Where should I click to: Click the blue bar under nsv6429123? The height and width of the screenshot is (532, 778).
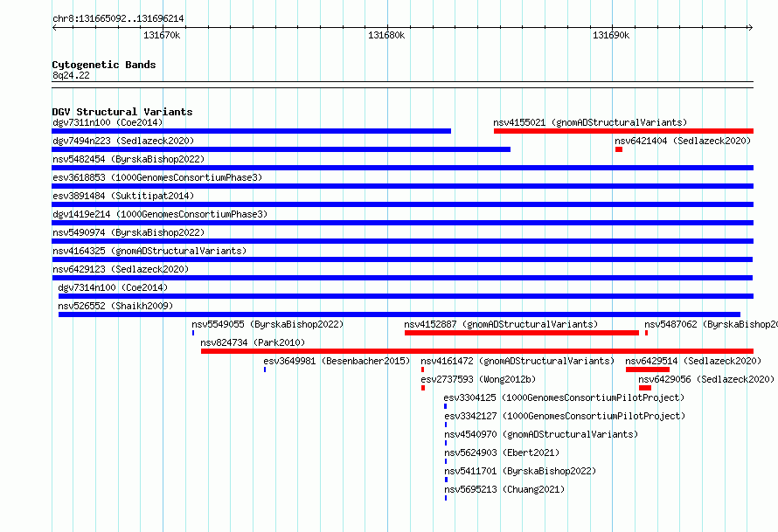tap(402, 278)
